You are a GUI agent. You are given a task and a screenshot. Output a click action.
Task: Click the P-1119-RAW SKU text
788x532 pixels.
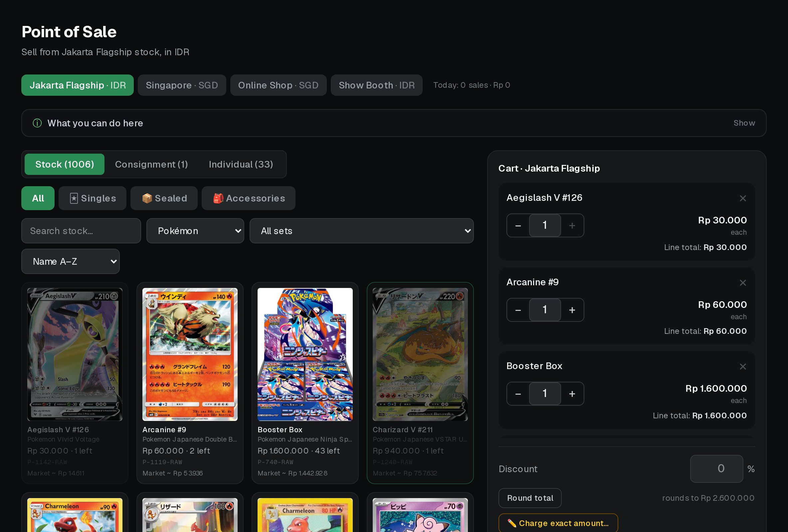pyautogui.click(x=162, y=462)
